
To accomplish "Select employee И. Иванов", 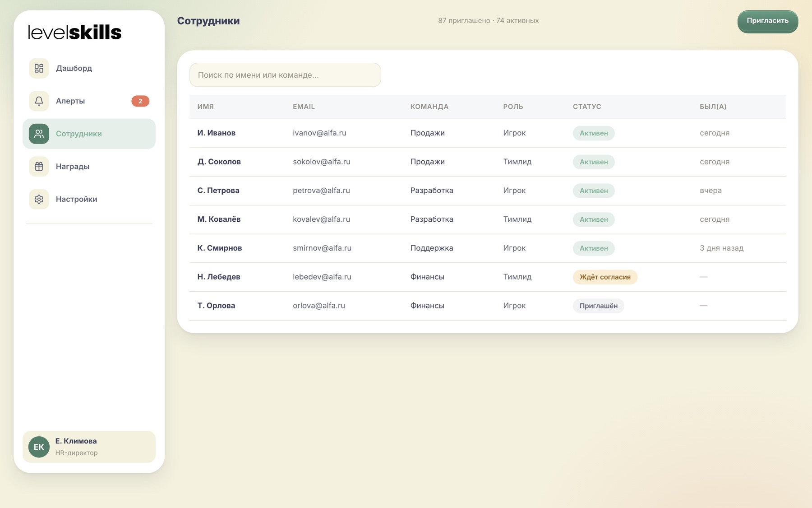I will click(217, 133).
